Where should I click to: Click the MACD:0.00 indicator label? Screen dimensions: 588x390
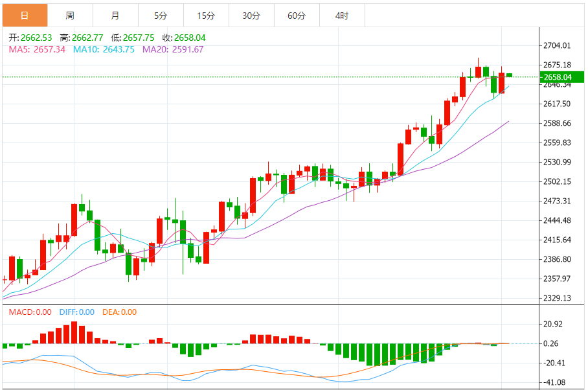(x=30, y=312)
